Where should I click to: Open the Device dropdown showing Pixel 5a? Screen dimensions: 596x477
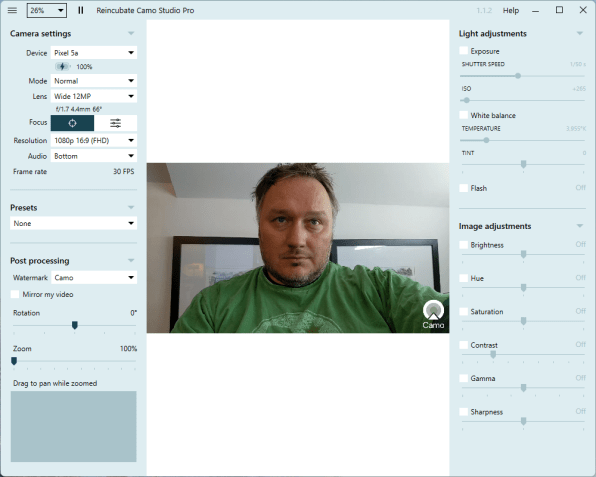tap(94, 53)
